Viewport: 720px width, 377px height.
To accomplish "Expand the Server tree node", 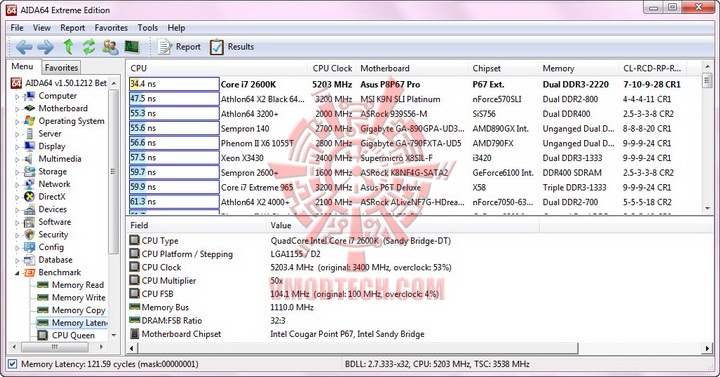I will point(17,134).
